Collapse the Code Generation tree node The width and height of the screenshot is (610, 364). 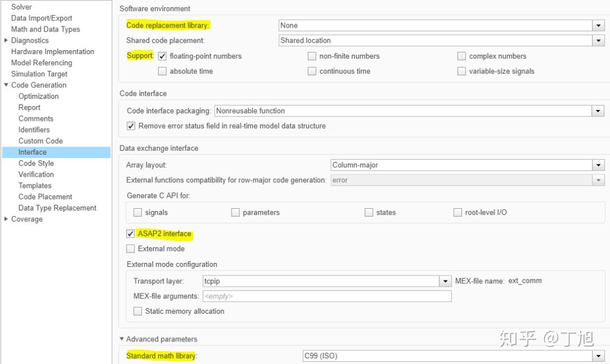coord(6,85)
